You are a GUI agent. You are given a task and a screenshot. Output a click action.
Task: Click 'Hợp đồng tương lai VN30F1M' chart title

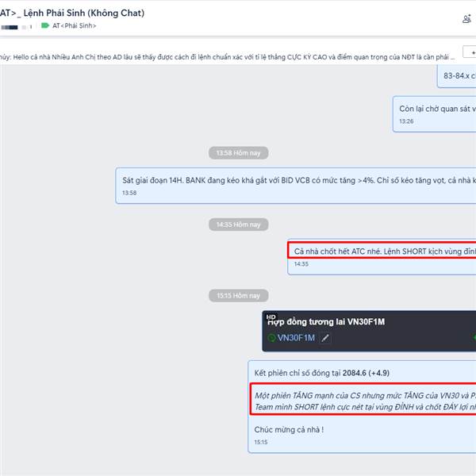326,322
